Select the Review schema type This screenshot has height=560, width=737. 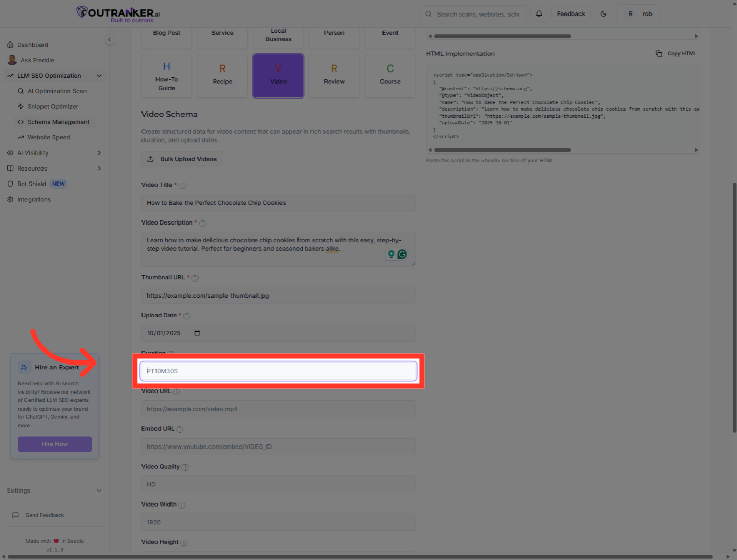[x=334, y=76]
